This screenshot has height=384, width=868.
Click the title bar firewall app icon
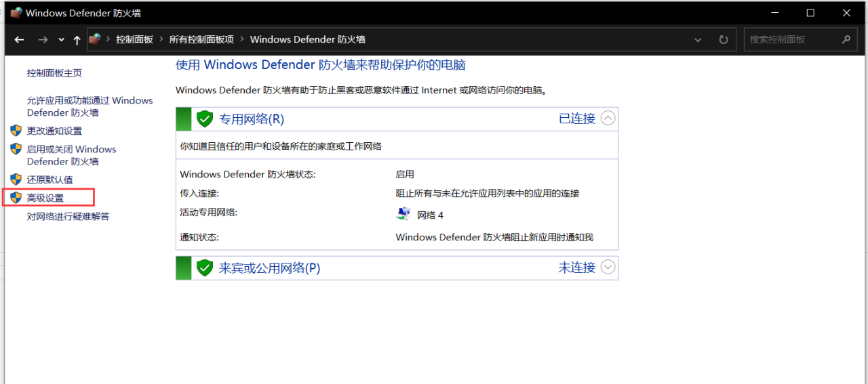click(16, 12)
